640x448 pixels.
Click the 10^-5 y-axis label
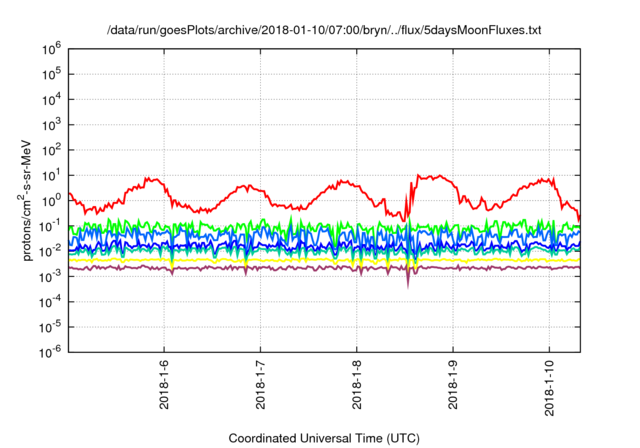click(x=50, y=328)
